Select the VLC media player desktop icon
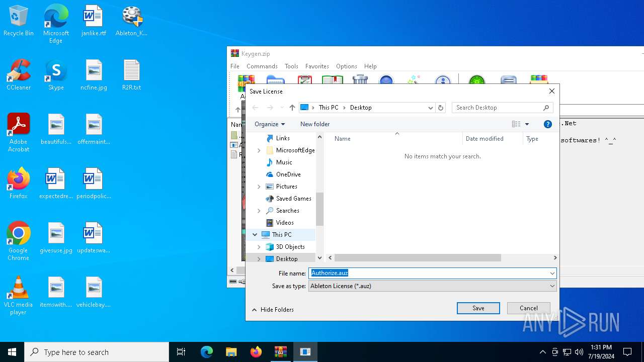 19,296
